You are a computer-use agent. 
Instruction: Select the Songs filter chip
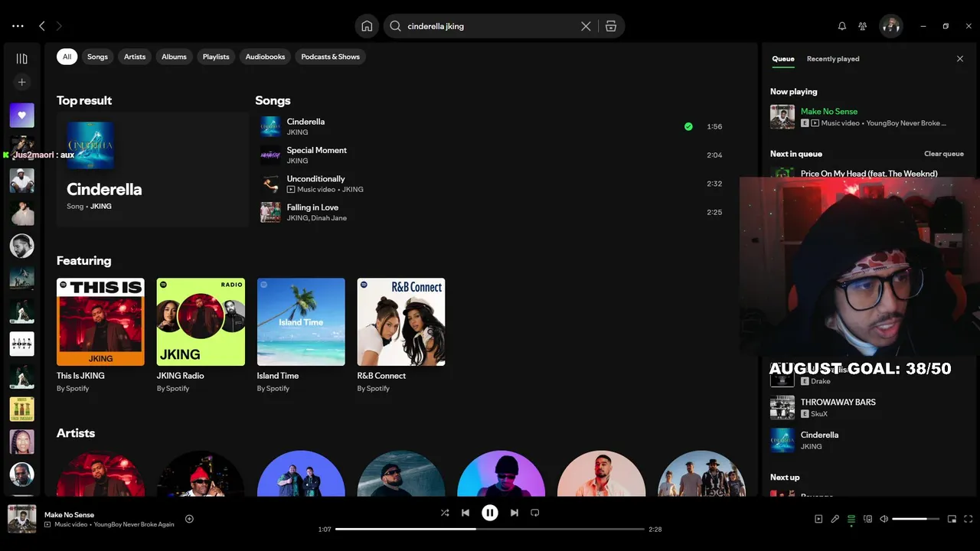click(x=97, y=57)
